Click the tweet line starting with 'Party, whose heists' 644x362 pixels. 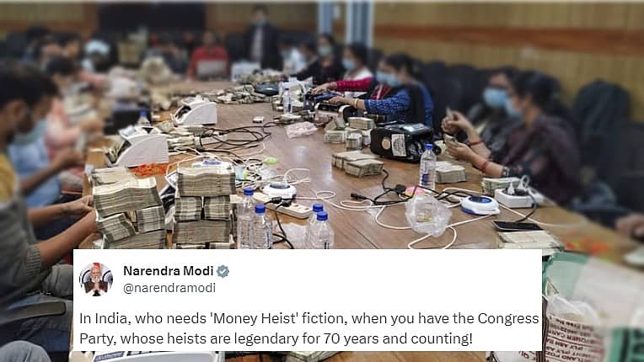click(276, 338)
